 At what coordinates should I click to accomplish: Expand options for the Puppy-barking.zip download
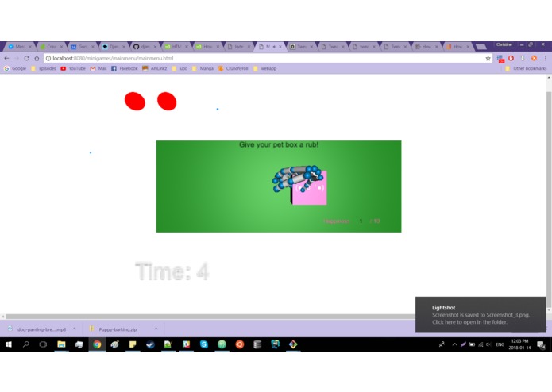[156, 329]
